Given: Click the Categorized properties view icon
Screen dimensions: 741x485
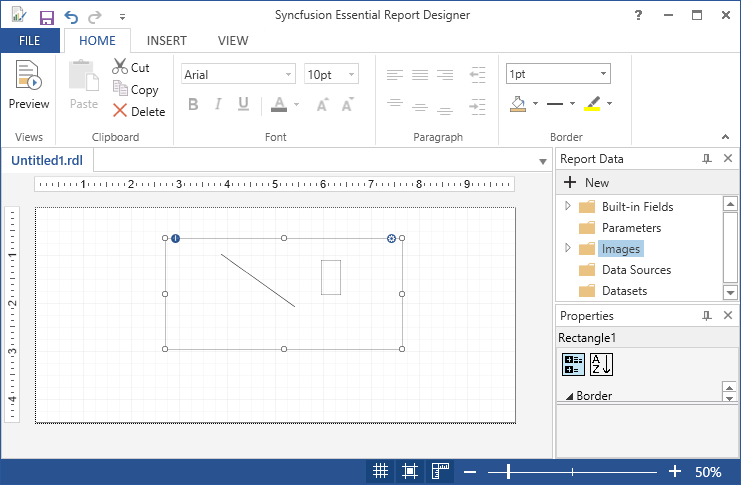Looking at the screenshot, I should pyautogui.click(x=573, y=364).
